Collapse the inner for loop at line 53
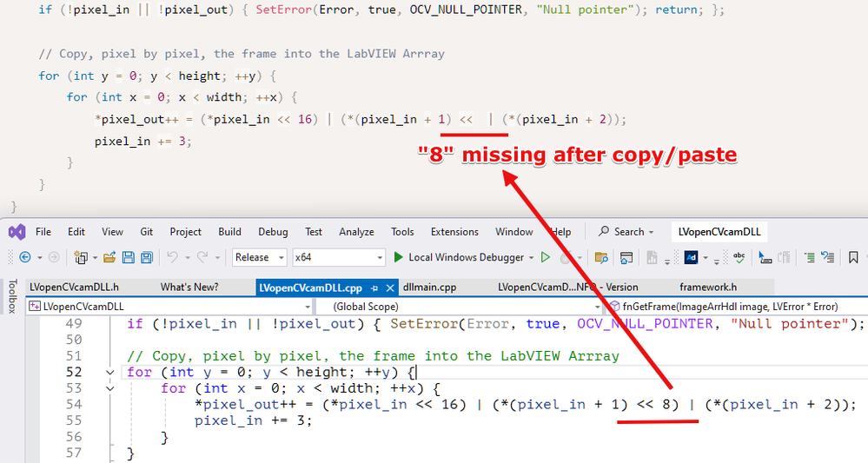The image size is (868, 463). pos(109,388)
